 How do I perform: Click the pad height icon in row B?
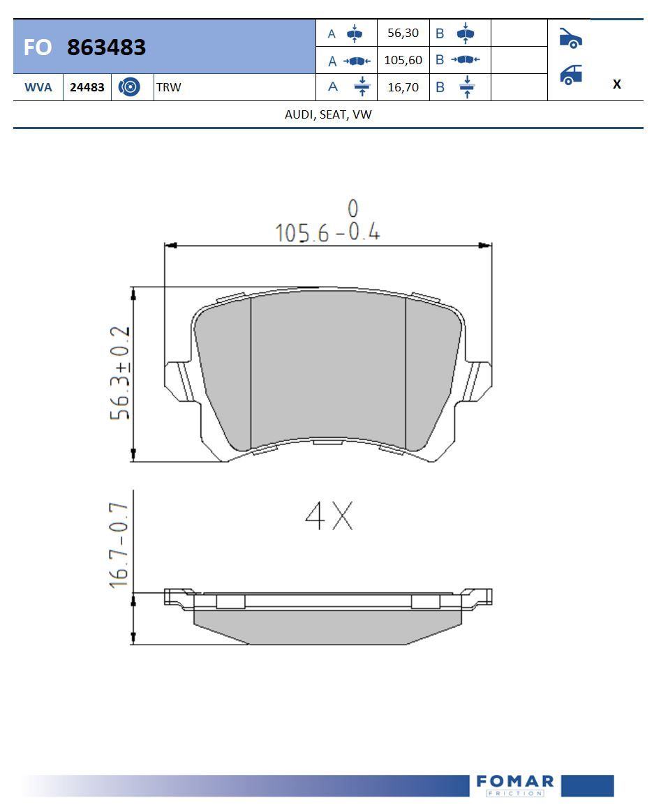coord(465,33)
